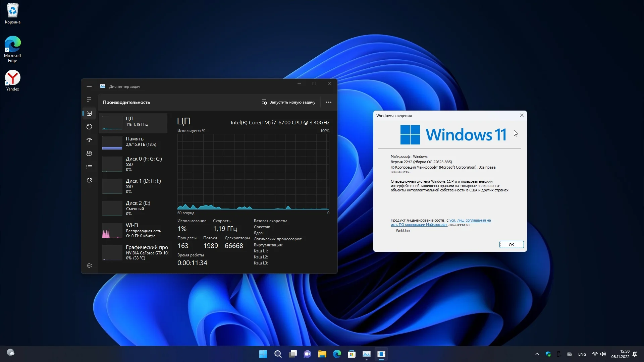Select Disk 2 (E:) removable entry
This screenshot has width=644, height=362.
133,208
